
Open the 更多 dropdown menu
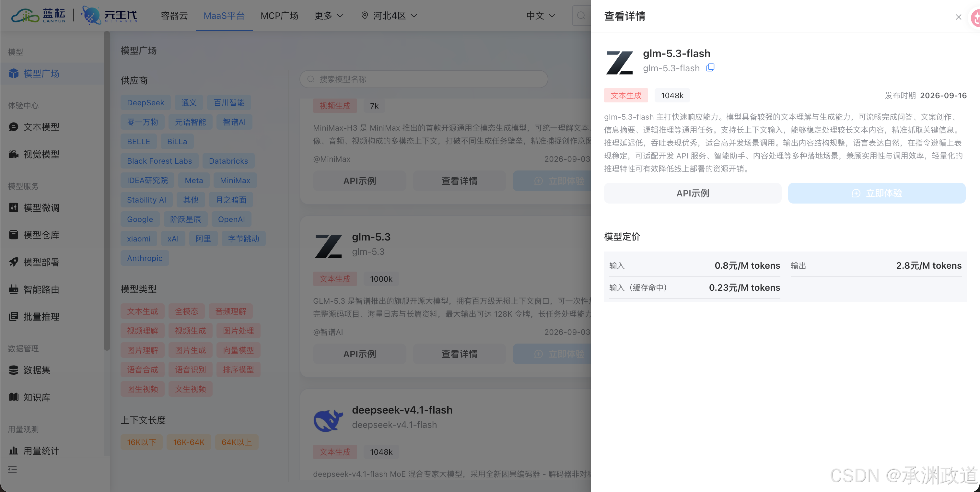pyautogui.click(x=329, y=16)
